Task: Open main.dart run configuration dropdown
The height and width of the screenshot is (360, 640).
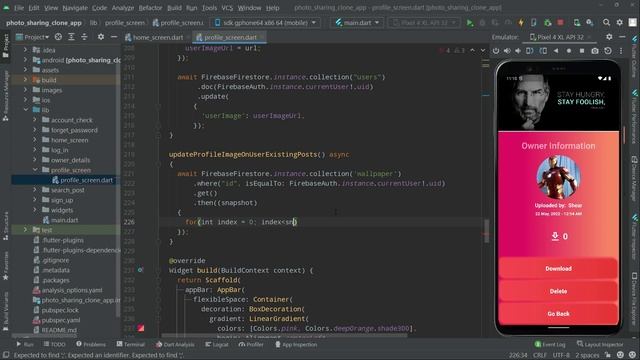Action: 357,23
